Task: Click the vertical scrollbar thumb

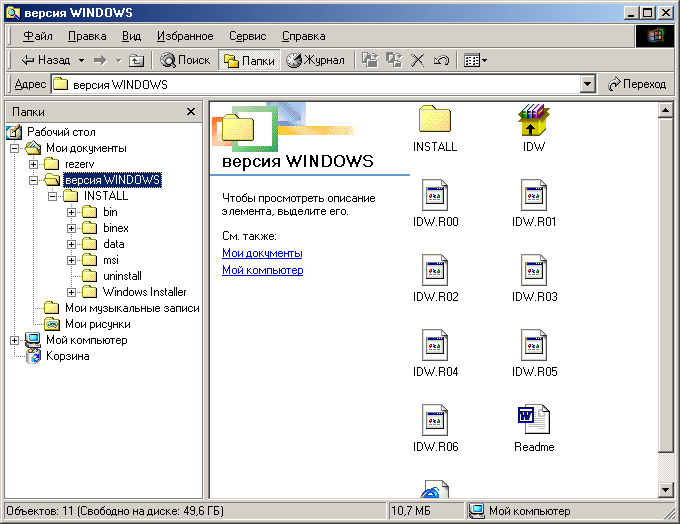Action: (x=666, y=285)
